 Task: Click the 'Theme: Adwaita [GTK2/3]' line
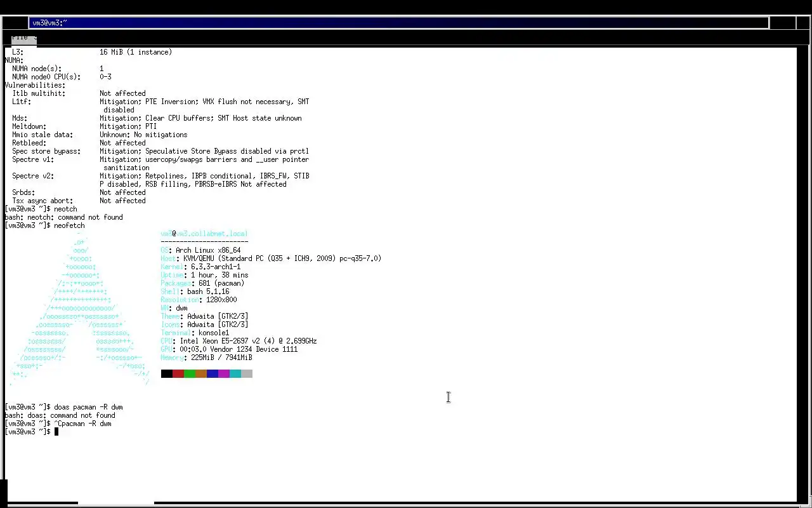[x=204, y=316]
